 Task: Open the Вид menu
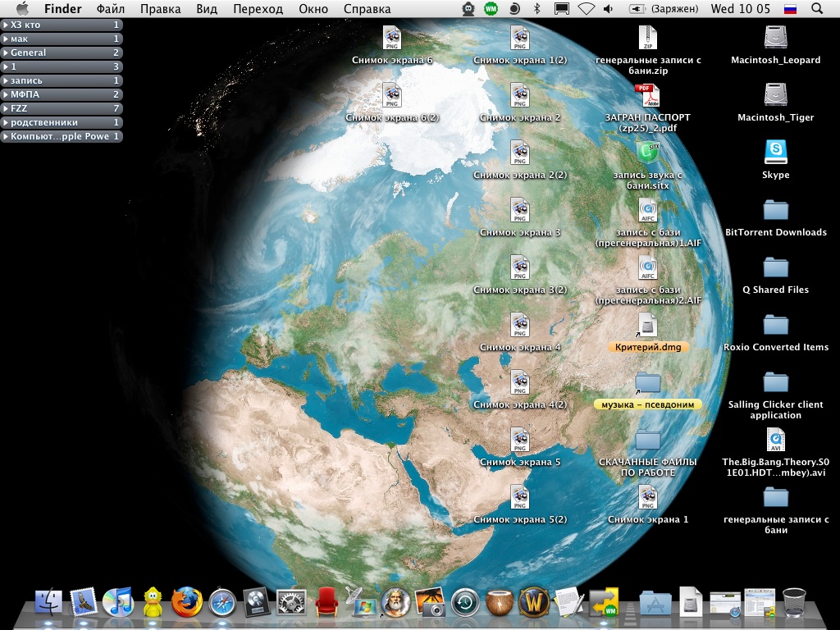click(x=207, y=8)
